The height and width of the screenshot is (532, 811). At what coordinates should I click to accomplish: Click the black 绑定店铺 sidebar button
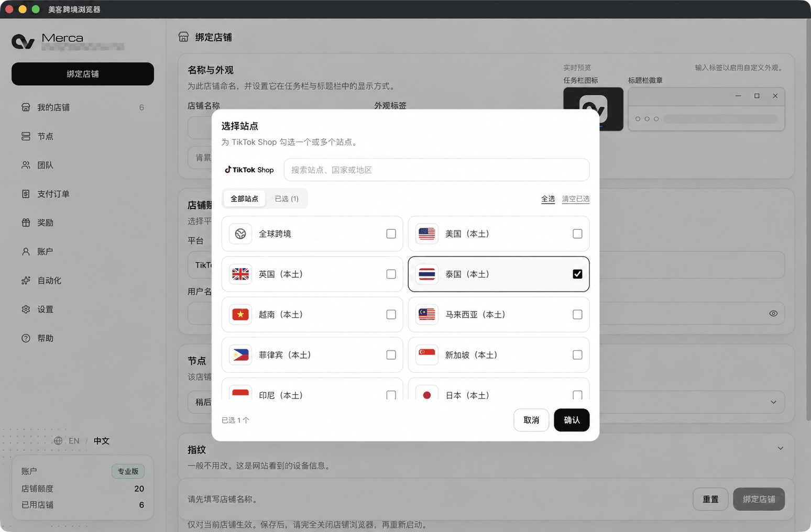[x=83, y=74]
